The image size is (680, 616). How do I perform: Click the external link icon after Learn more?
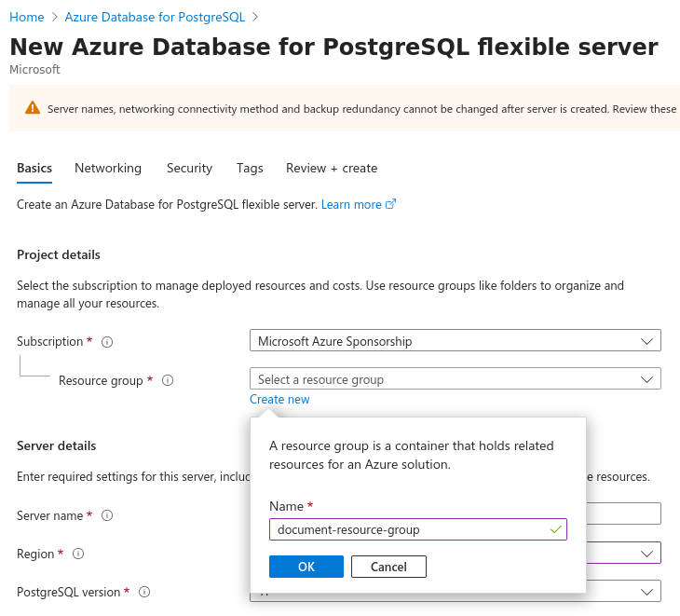point(390,203)
